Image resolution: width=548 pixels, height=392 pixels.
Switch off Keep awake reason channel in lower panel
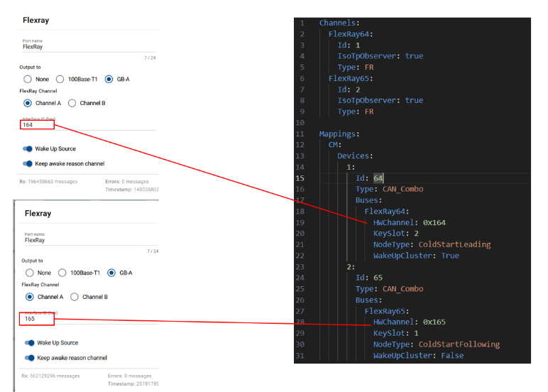point(30,357)
